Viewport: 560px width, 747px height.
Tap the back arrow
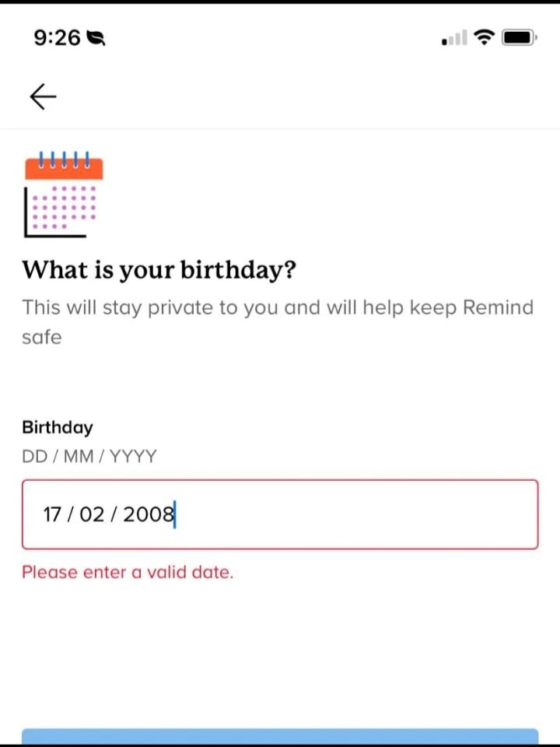(x=43, y=96)
